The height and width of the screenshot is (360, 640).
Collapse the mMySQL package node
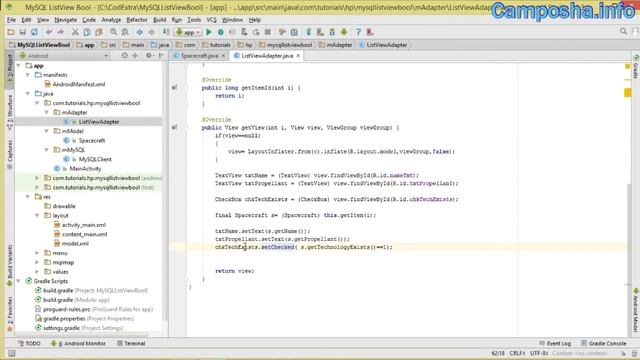coord(47,150)
